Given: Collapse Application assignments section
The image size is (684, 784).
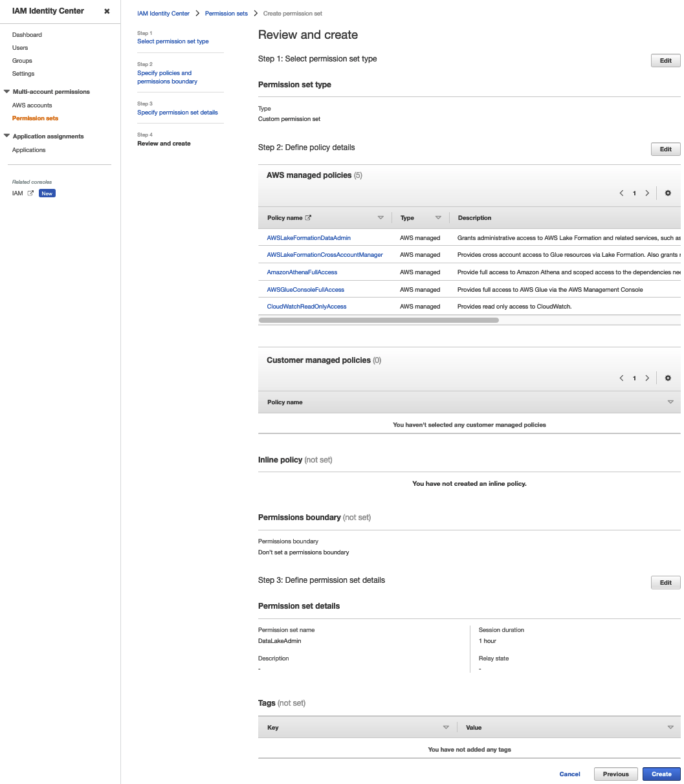Looking at the screenshot, I should 7,136.
